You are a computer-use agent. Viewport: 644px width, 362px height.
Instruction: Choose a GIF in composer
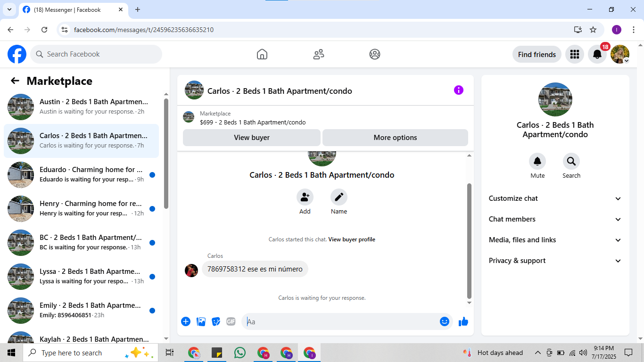click(231, 321)
